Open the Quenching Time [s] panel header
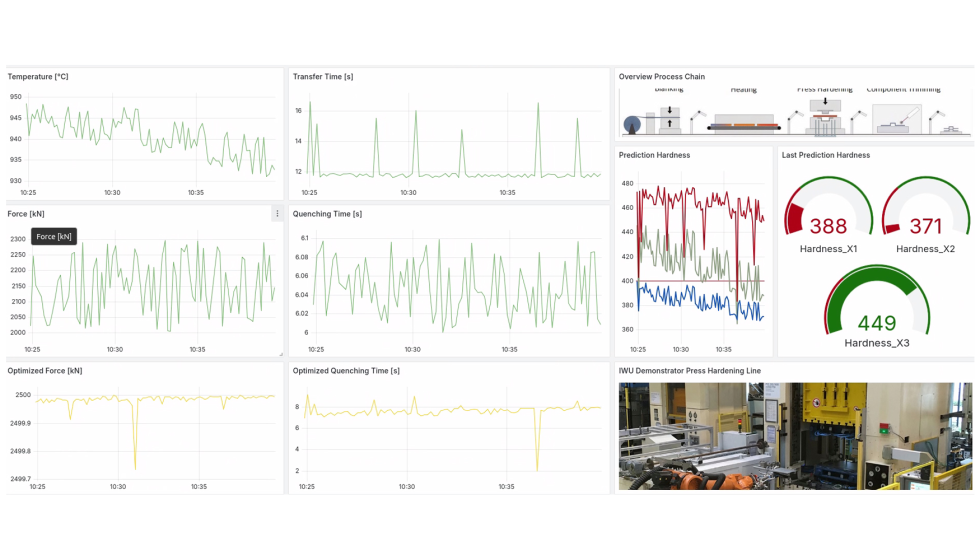Image resolution: width=980 pixels, height=560 pixels. tap(327, 214)
